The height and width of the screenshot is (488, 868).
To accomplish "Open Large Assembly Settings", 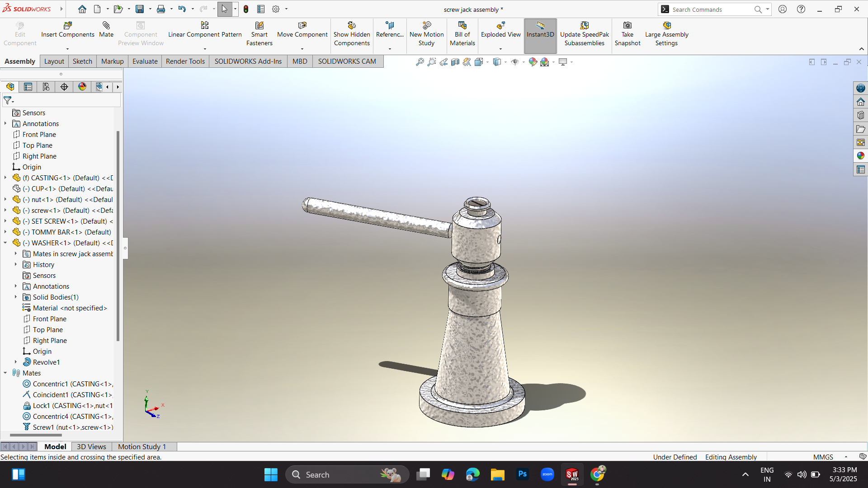I will (x=666, y=34).
